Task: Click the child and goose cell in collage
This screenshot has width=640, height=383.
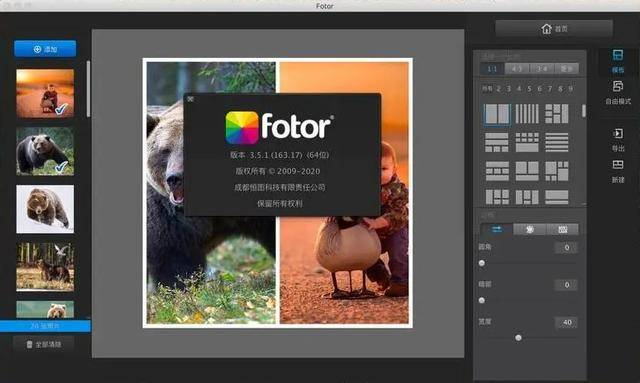Action: coord(344,193)
